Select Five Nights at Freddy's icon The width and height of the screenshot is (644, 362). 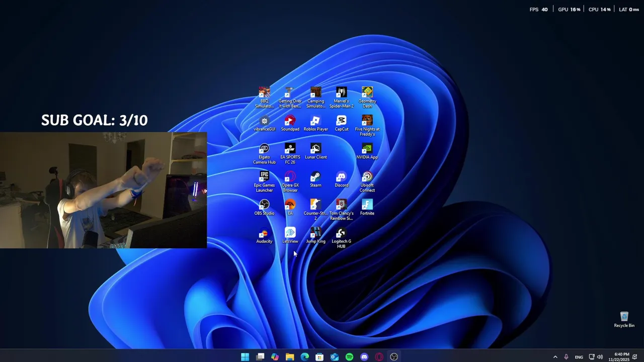[x=367, y=126]
